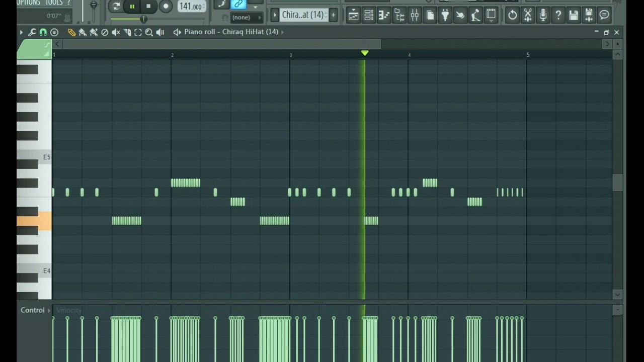Toggle the record button
The height and width of the screenshot is (362, 644).
[x=166, y=7]
